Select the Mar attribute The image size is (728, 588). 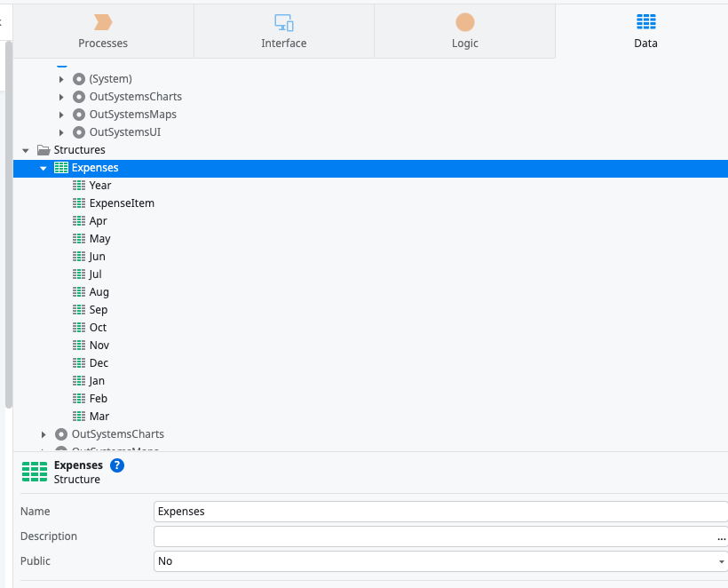(99, 417)
